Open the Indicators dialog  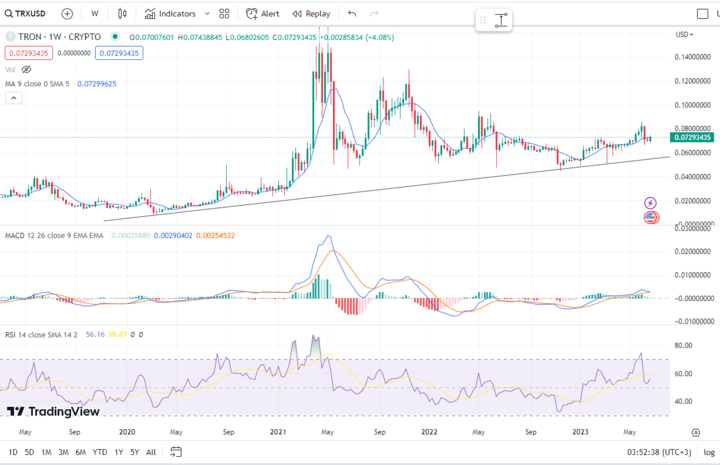[x=170, y=14]
